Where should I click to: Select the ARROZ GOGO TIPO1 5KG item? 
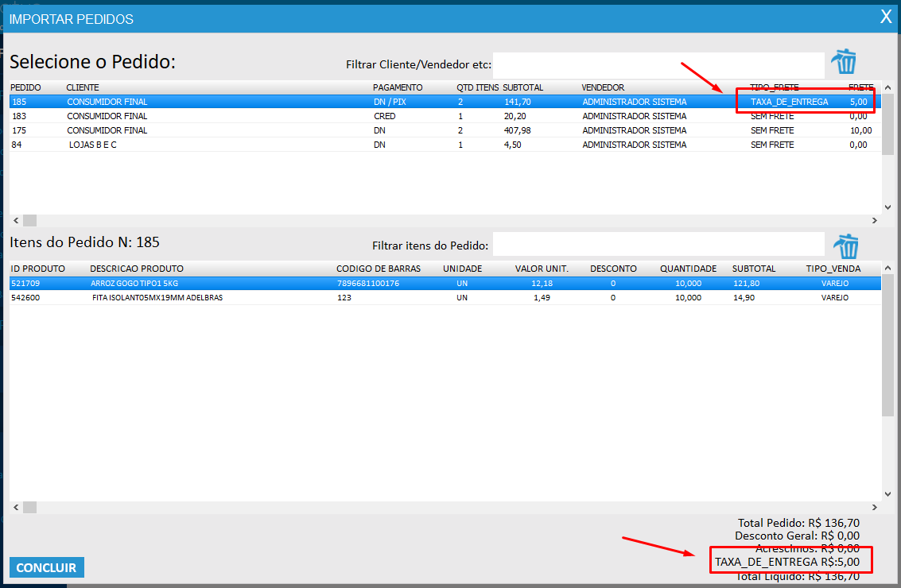[x=318, y=283]
